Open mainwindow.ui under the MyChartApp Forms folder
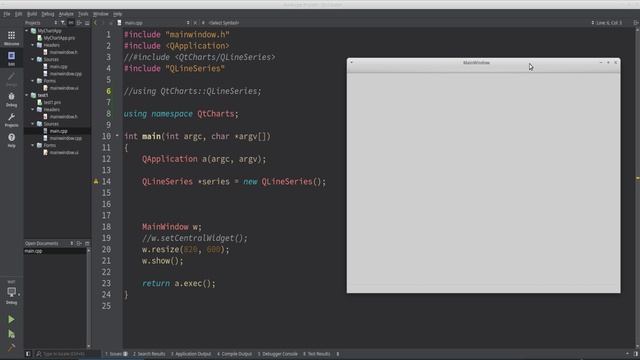640x360 pixels. coord(64,88)
